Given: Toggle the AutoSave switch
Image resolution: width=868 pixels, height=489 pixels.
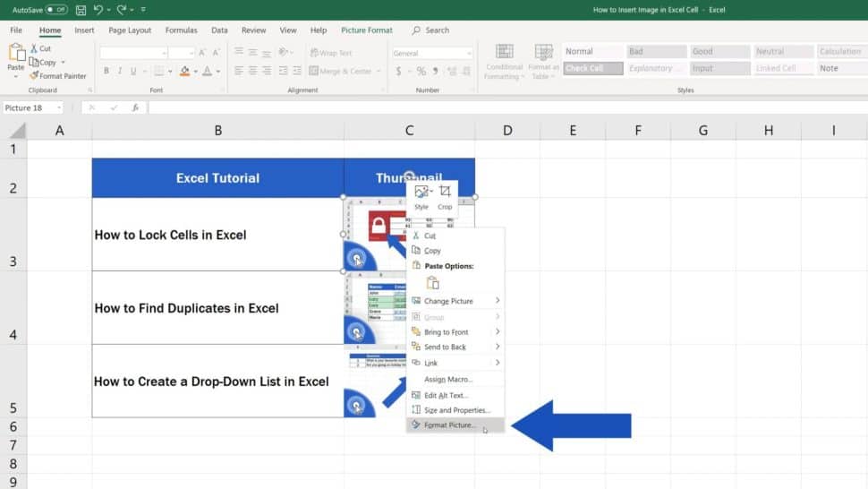Looking at the screenshot, I should (57, 10).
